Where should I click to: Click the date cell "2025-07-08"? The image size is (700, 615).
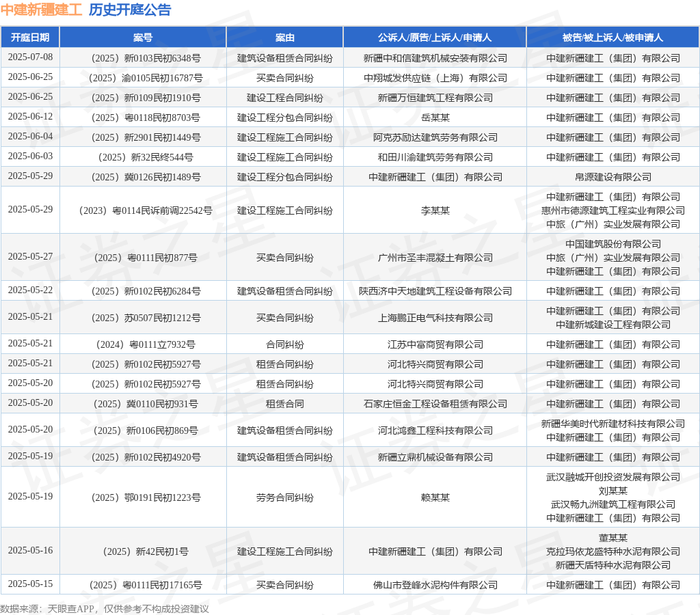click(x=30, y=57)
